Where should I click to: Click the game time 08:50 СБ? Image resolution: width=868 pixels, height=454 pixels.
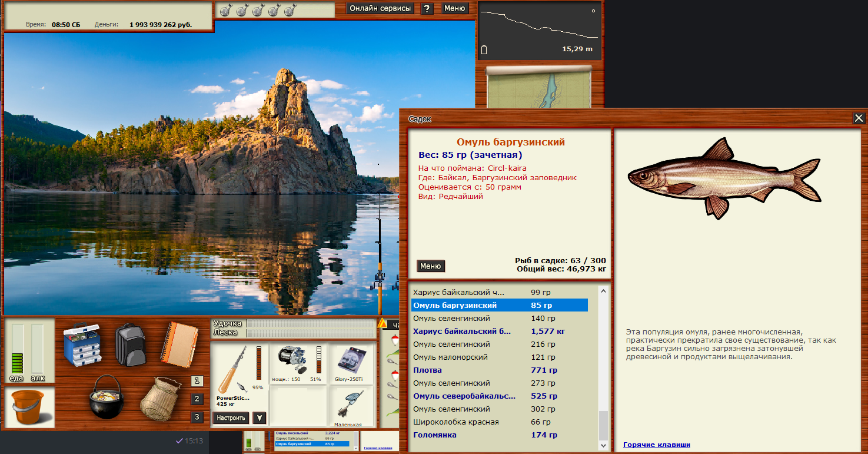coord(66,25)
